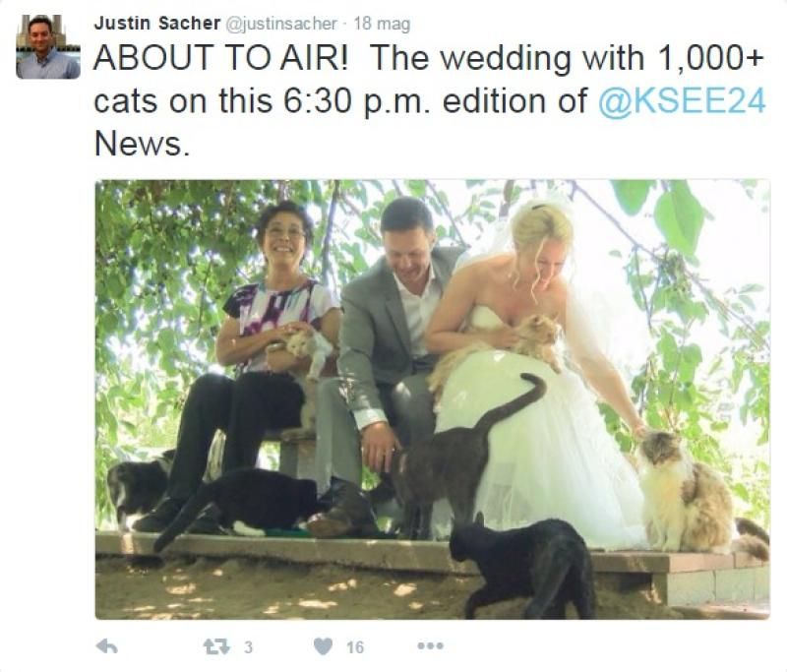Expand the tweet by clicking 'ABOUT TO AIR!' text
The image size is (787, 672).
point(219,57)
